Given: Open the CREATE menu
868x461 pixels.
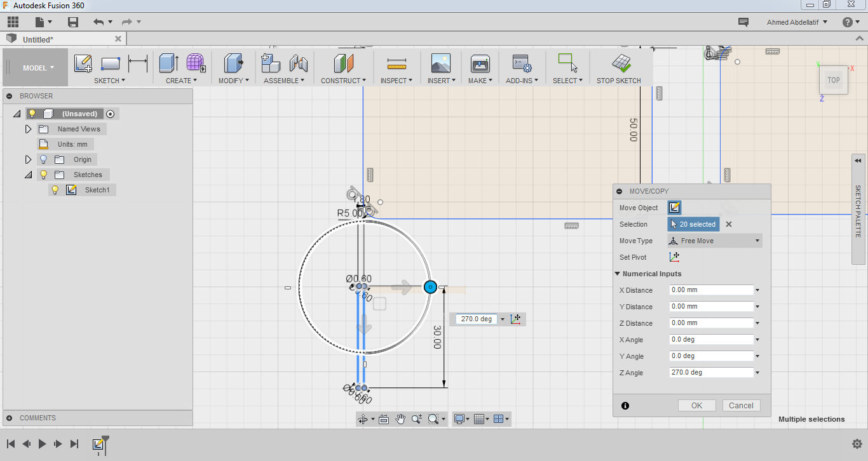Looking at the screenshot, I should [x=181, y=81].
